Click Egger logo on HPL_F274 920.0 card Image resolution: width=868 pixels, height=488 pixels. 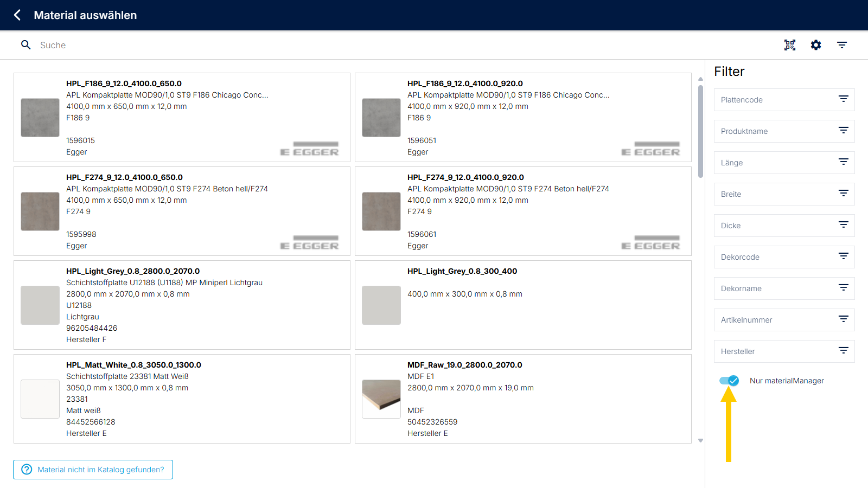coord(651,242)
